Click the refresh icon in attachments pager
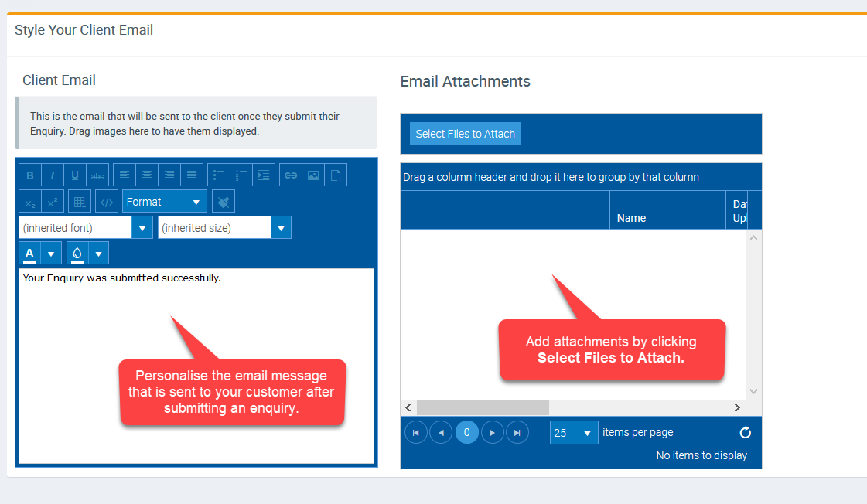Screen dimensions: 867x504 (x=746, y=433)
